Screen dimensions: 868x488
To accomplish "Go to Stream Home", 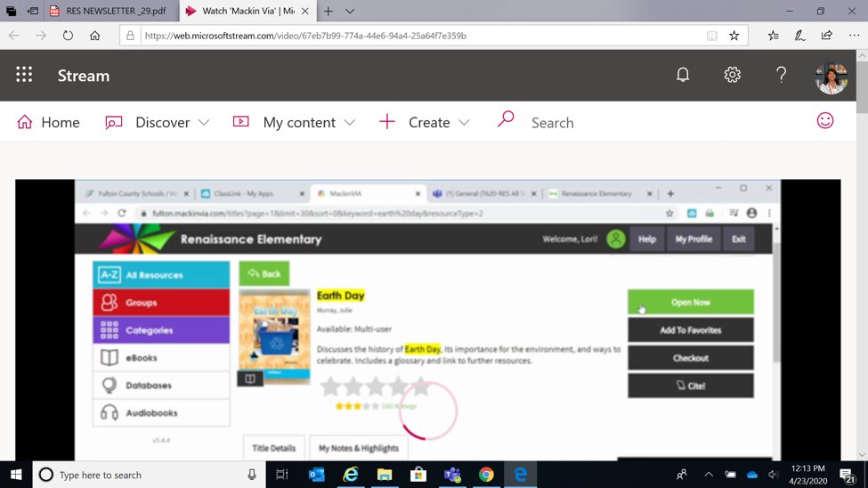I will point(48,122).
